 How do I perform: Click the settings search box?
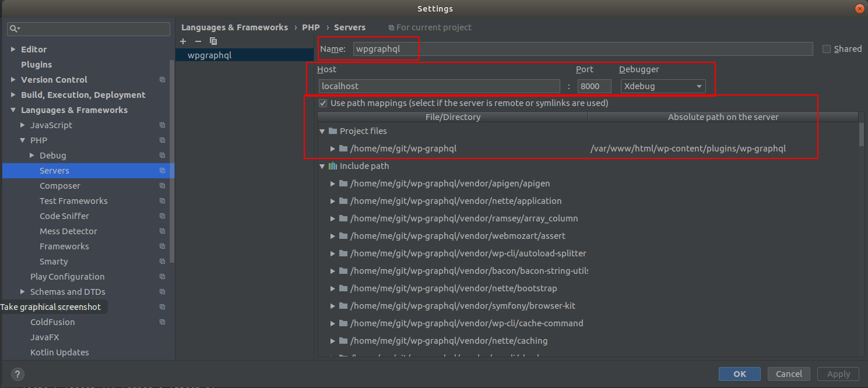(x=89, y=29)
